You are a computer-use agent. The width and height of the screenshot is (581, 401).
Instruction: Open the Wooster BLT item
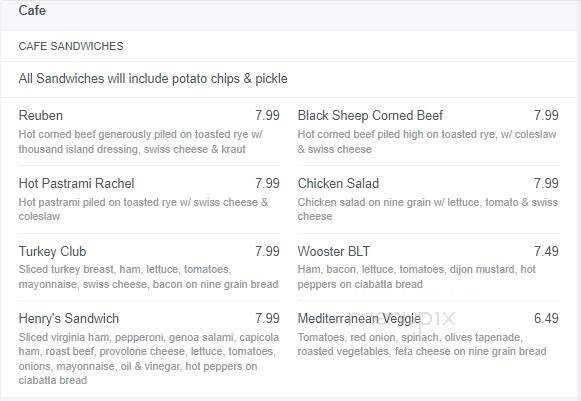click(x=333, y=251)
